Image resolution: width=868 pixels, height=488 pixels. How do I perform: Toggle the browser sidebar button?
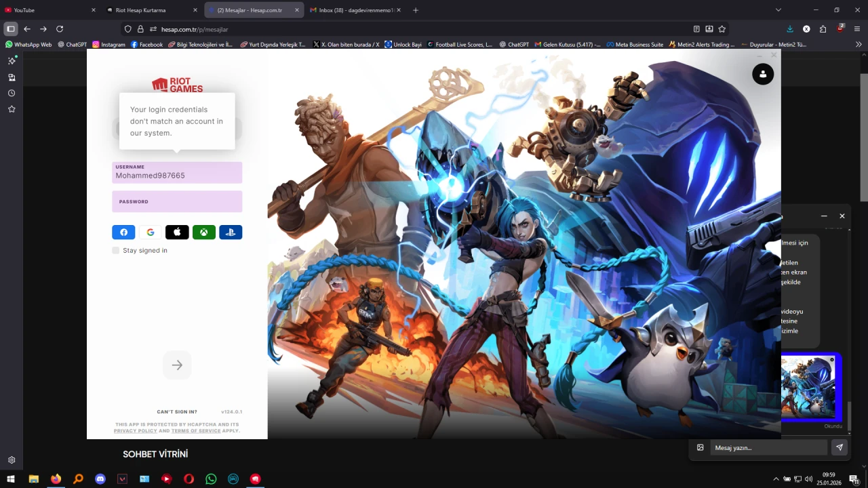pos(11,29)
